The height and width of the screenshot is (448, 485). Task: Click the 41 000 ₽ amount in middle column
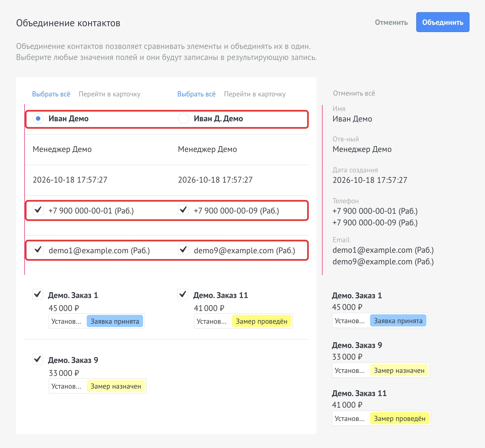coord(209,308)
